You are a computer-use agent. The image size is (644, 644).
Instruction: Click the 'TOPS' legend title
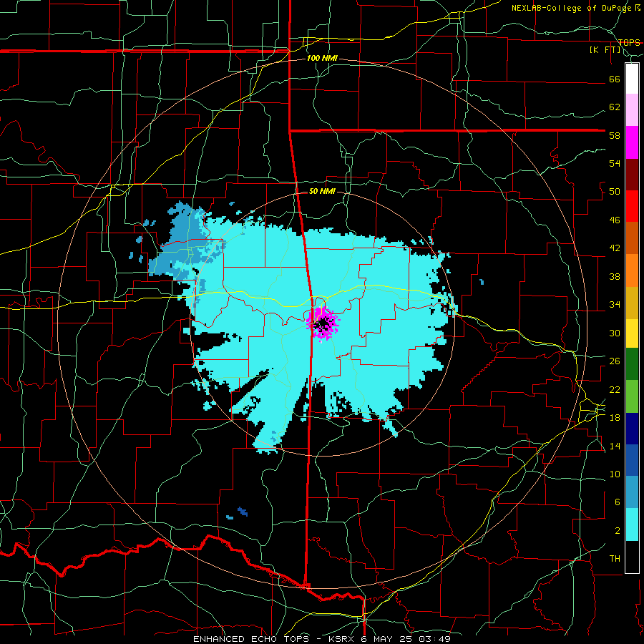[x=629, y=43]
